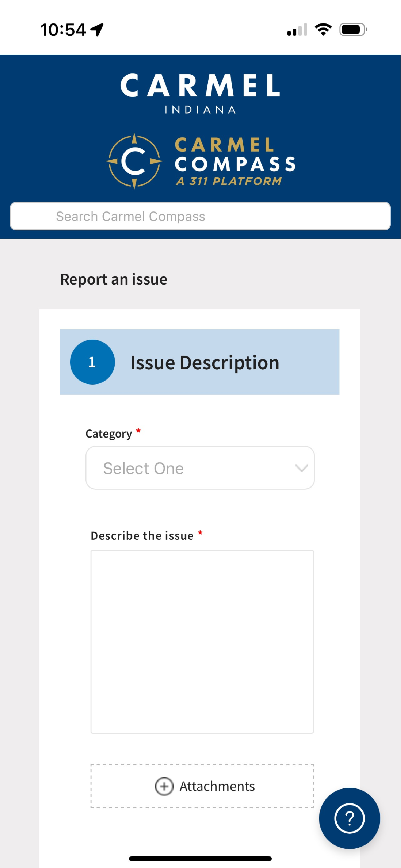Image resolution: width=401 pixels, height=868 pixels.
Task: Click the chevron of Category dropdown
Action: pos(301,468)
